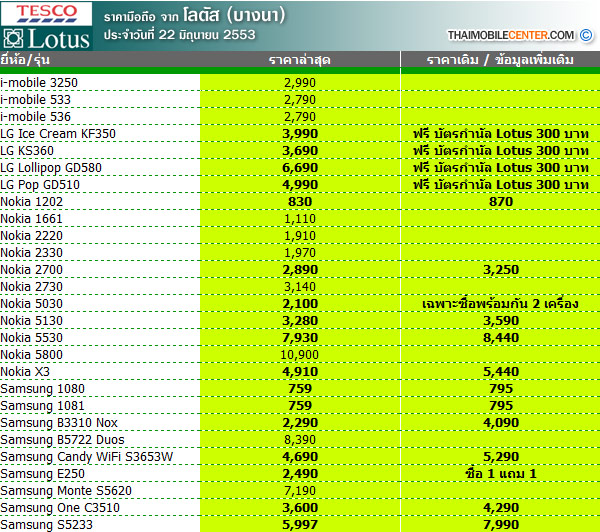
Task: Click the ยี่ห้อ/รุ่น column header
Action: tap(25, 60)
